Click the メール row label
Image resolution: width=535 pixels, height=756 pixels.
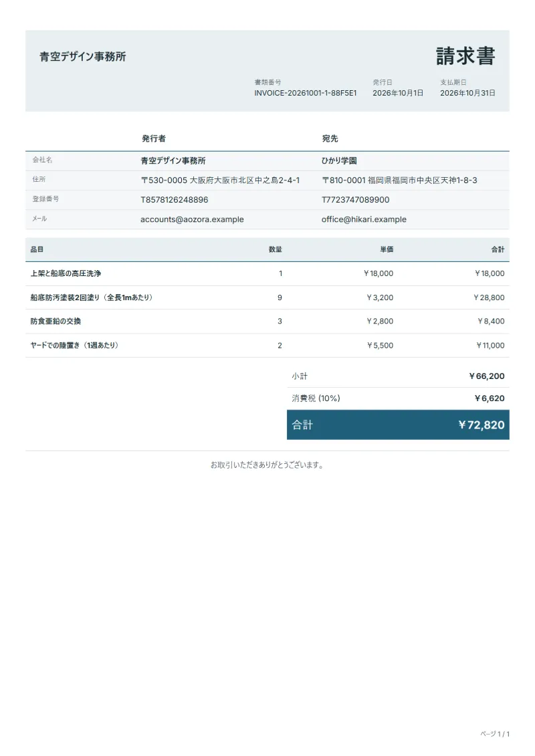39,219
